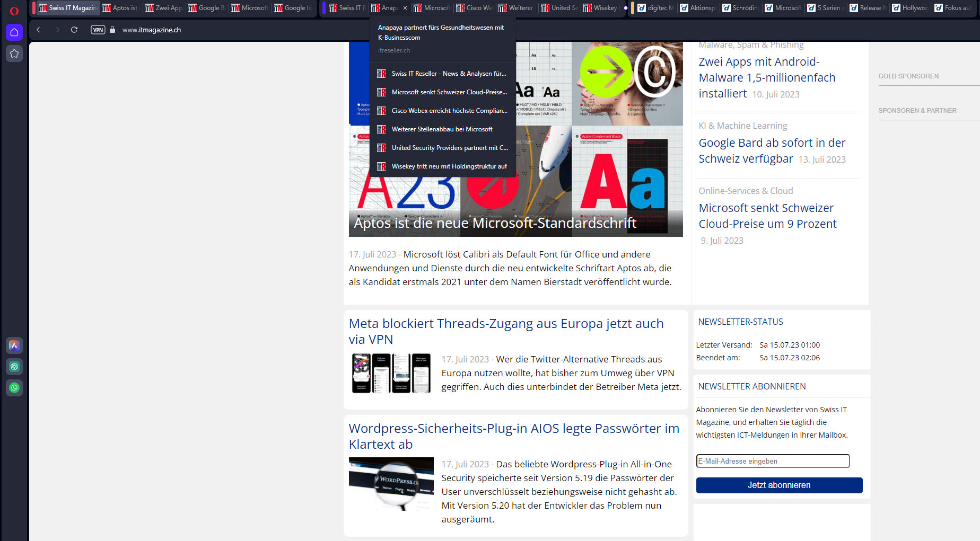Click SPONSOREN & PARTNER heading
The image size is (980, 541).
[917, 111]
